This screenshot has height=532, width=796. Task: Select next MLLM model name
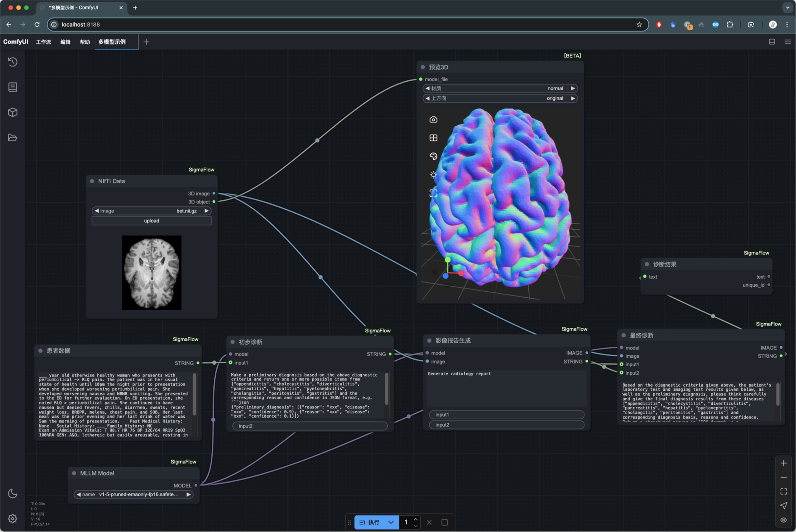point(189,494)
